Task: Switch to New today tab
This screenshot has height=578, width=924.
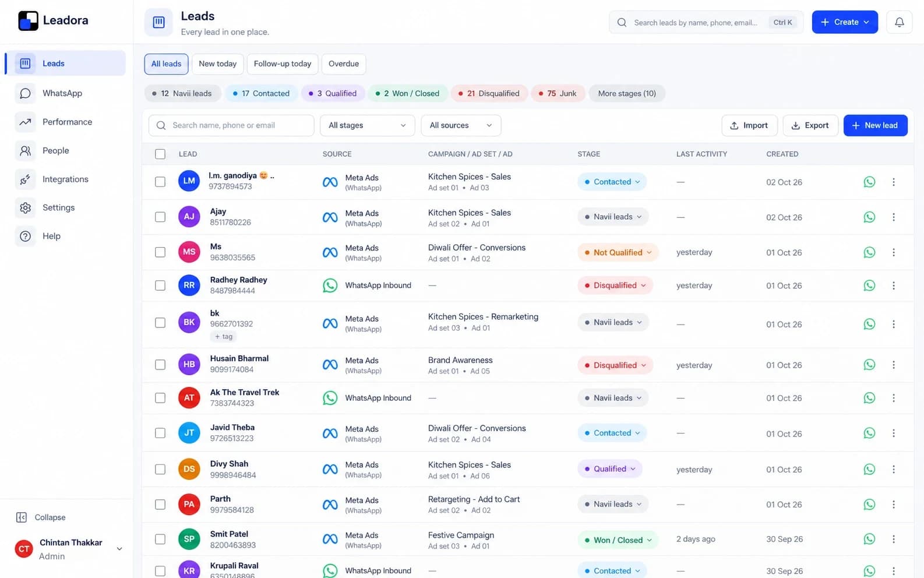Action: [x=217, y=64]
